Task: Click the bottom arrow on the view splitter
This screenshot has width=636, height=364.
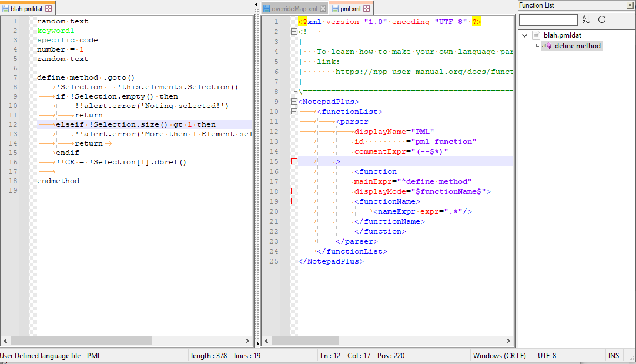Action: tap(257, 343)
